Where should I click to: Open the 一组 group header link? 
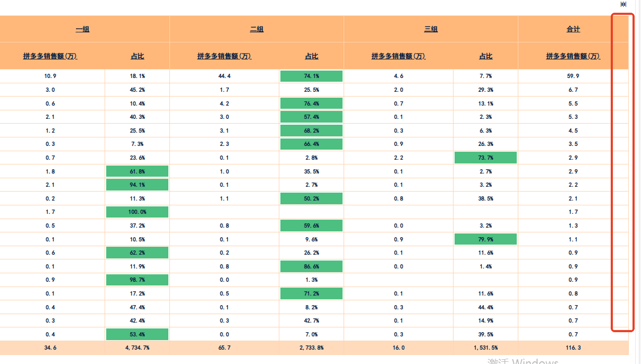[82, 29]
